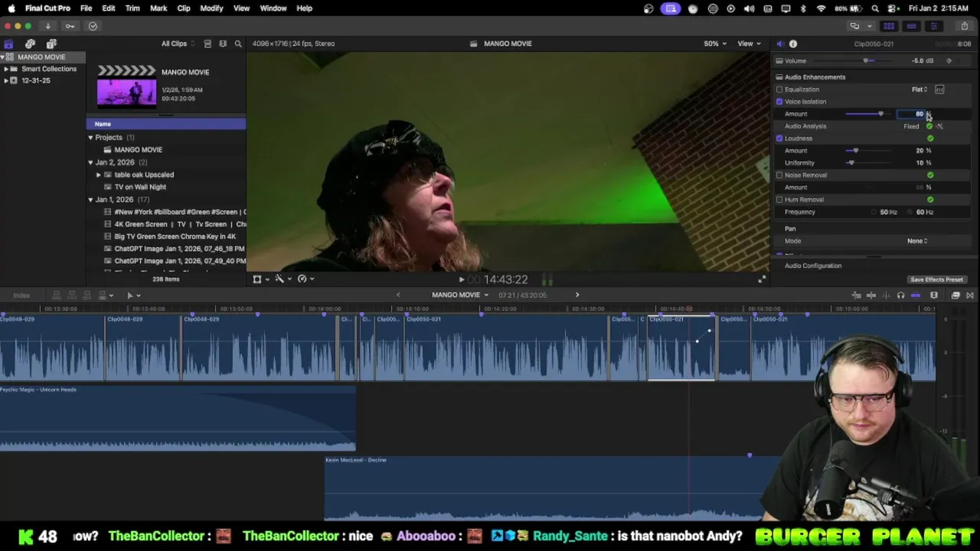Show the Libraries sidebar clapper icon

pos(8,44)
